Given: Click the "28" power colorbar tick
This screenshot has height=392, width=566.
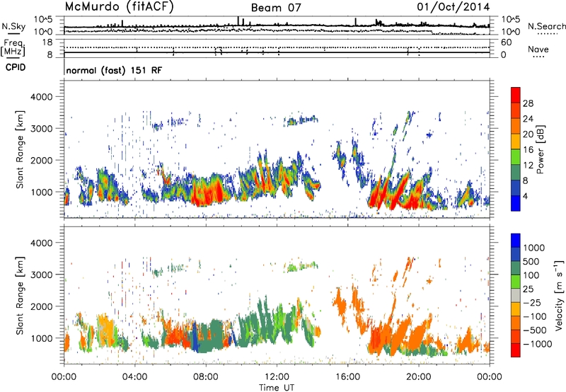Looking at the screenshot, I should tap(528, 103).
